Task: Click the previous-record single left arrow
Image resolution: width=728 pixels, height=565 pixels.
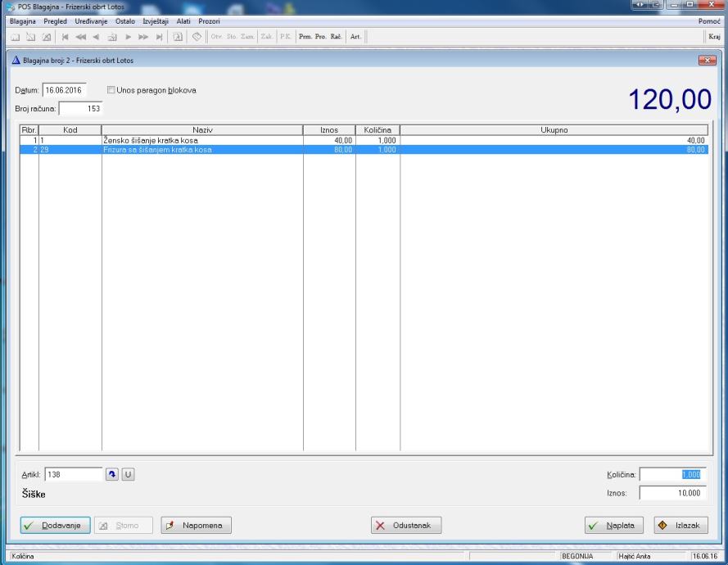Action: pos(96,37)
